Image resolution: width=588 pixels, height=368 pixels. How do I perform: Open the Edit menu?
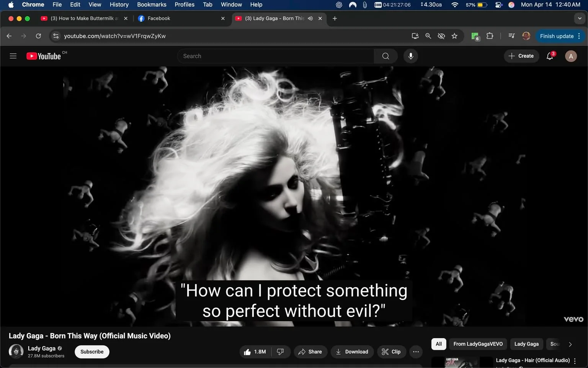click(x=75, y=5)
